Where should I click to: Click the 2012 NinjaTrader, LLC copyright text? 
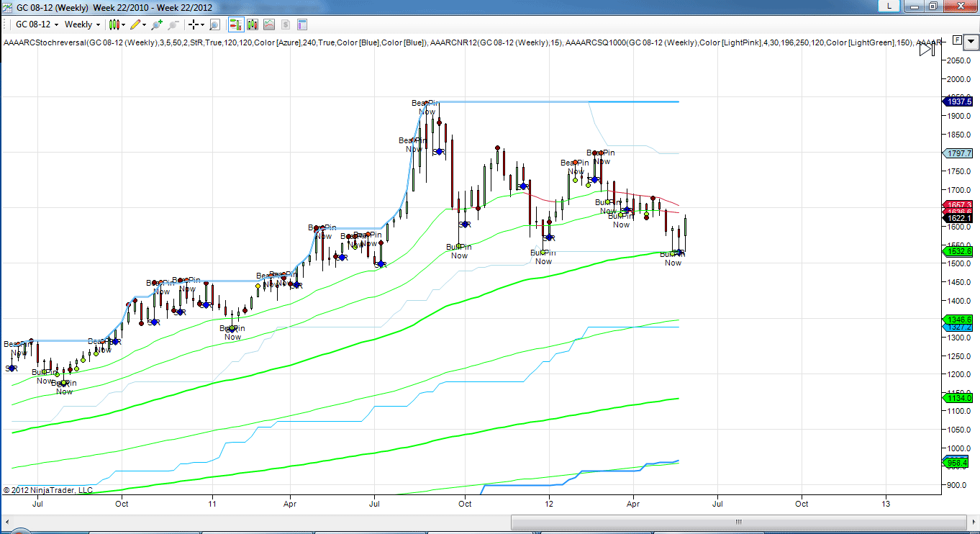(x=47, y=490)
